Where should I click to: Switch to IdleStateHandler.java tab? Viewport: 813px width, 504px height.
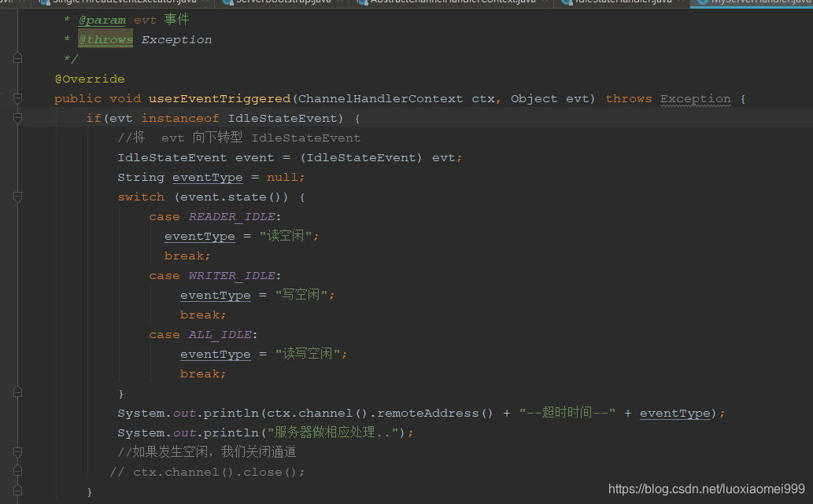point(624,2)
